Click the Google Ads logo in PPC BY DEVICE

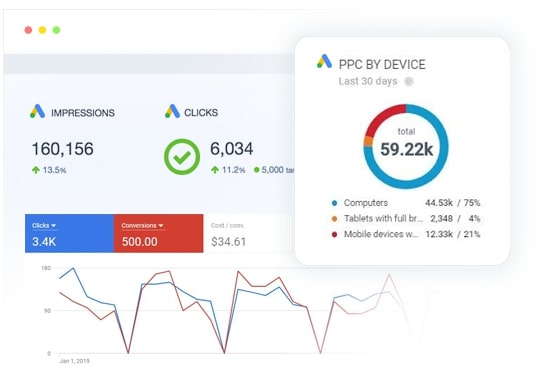click(x=324, y=62)
